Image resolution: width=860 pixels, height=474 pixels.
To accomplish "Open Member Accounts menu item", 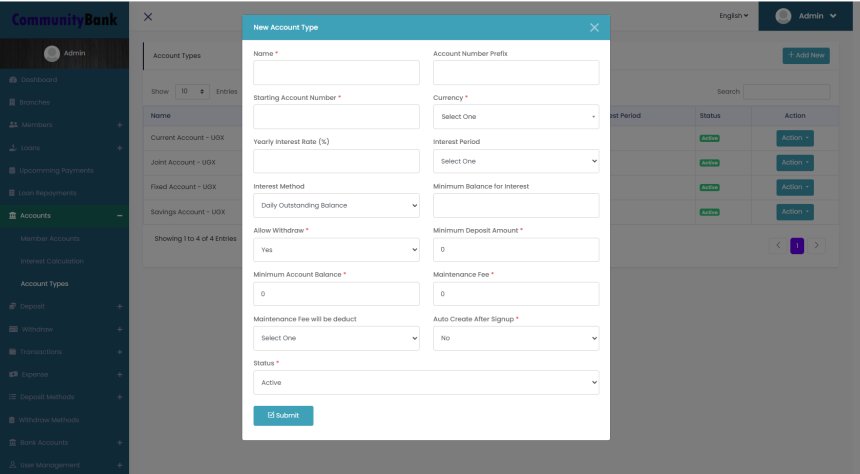I will [50, 238].
